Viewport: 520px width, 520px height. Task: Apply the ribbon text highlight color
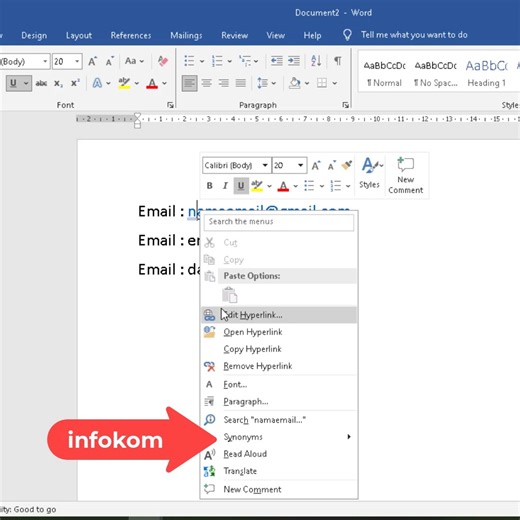[x=124, y=83]
